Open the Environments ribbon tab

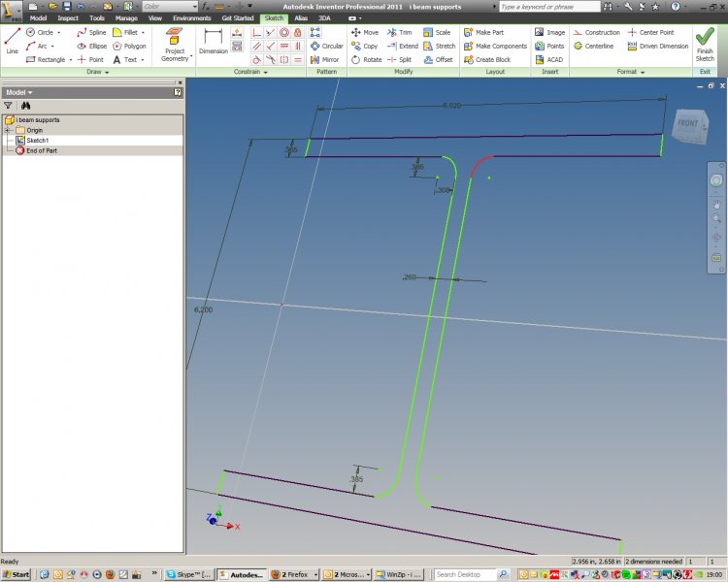pyautogui.click(x=191, y=17)
